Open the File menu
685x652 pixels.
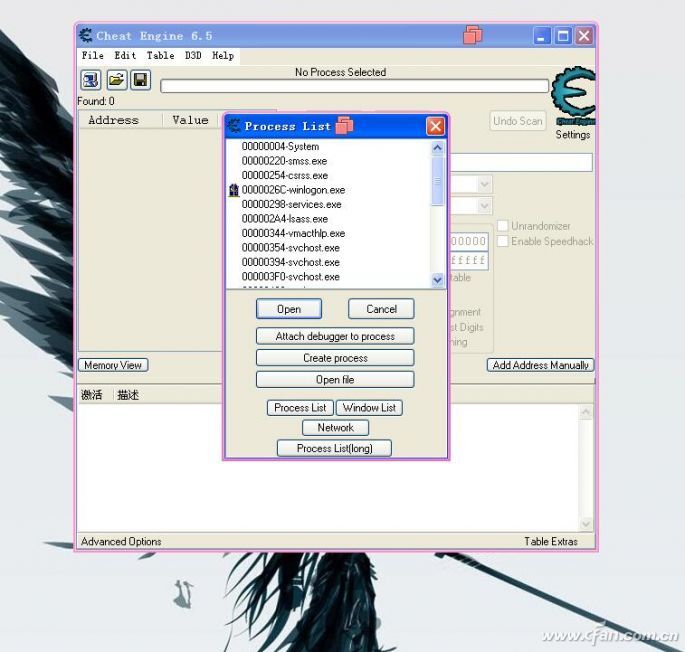93,55
